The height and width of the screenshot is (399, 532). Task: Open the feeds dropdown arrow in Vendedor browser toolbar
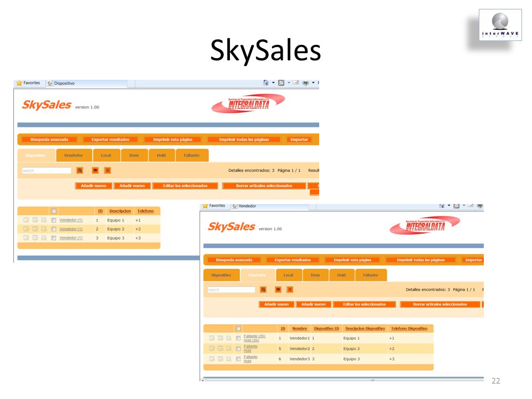click(x=464, y=206)
